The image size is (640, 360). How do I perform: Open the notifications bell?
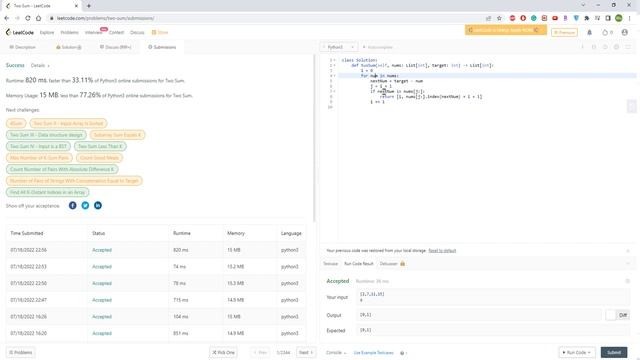[x=589, y=32]
